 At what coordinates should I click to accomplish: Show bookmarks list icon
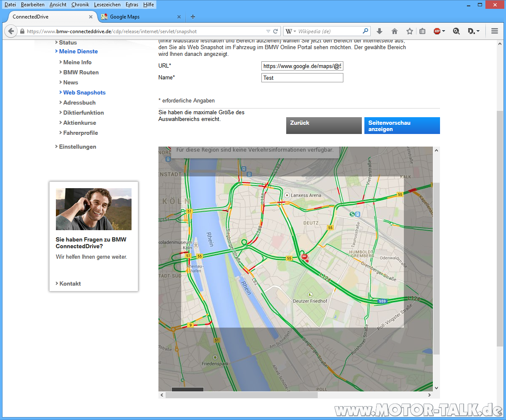point(422,31)
